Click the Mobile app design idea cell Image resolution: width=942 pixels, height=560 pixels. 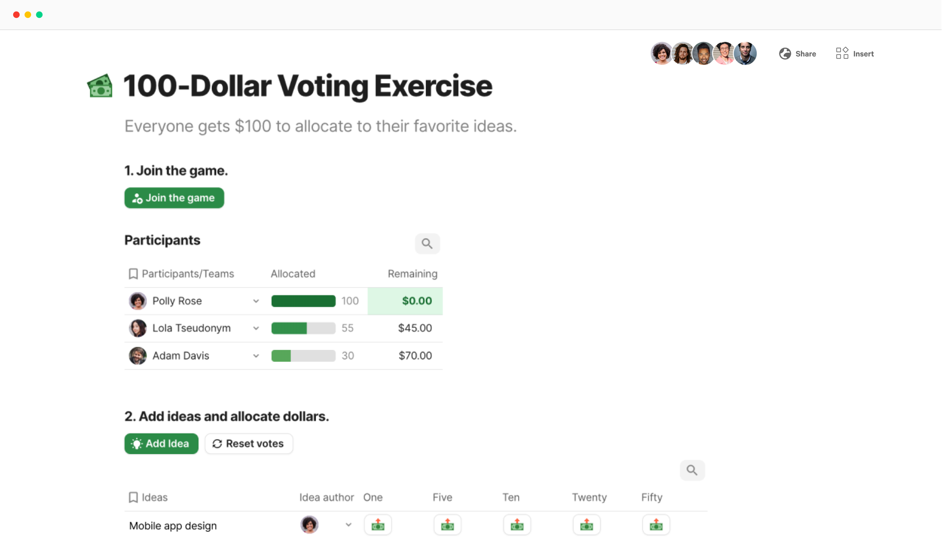click(x=173, y=526)
